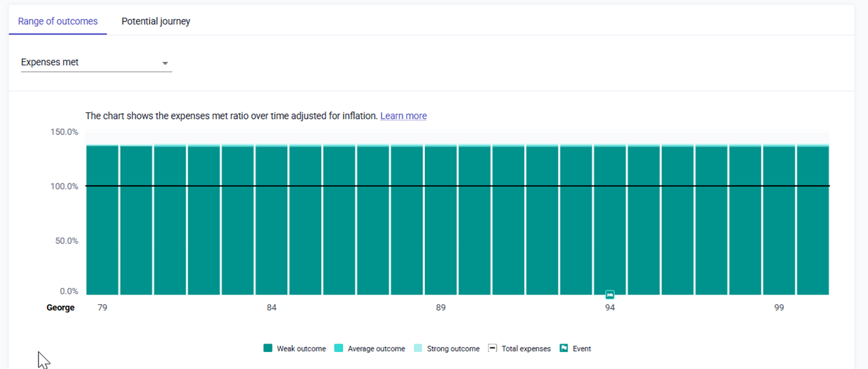Expand dropdown arrow beside Expenses met
Viewport: 868px width, 369px height.
[165, 63]
